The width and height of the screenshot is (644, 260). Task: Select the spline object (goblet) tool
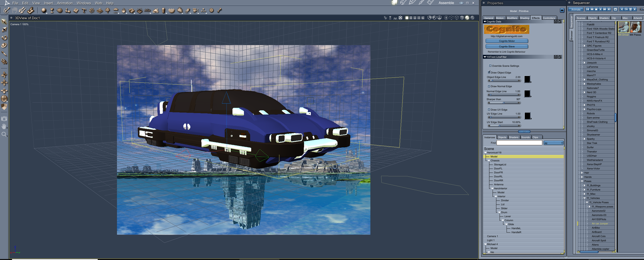coord(52,10)
